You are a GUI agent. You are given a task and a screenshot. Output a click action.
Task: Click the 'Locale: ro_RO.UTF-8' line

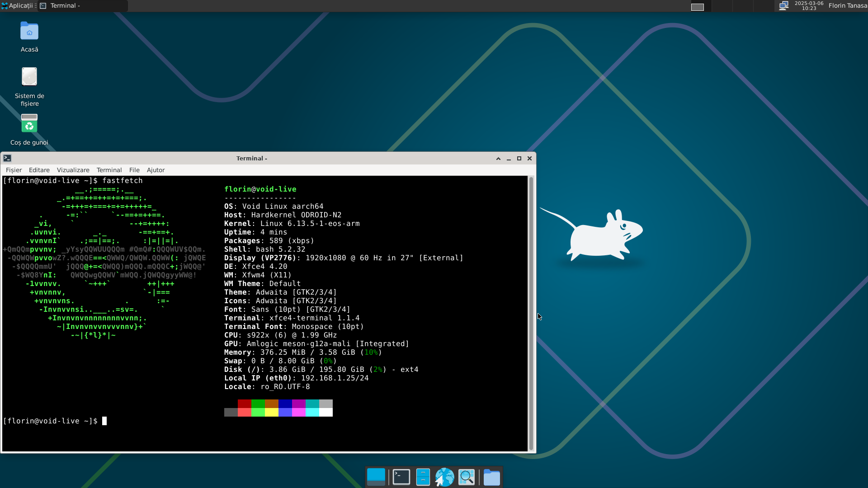267,387
